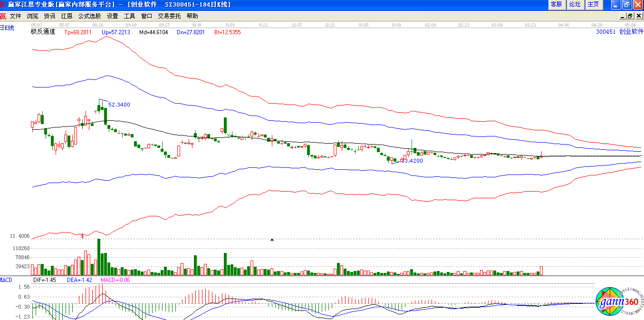Open the 窗口 menu
The image size is (644, 320).
[147, 16]
